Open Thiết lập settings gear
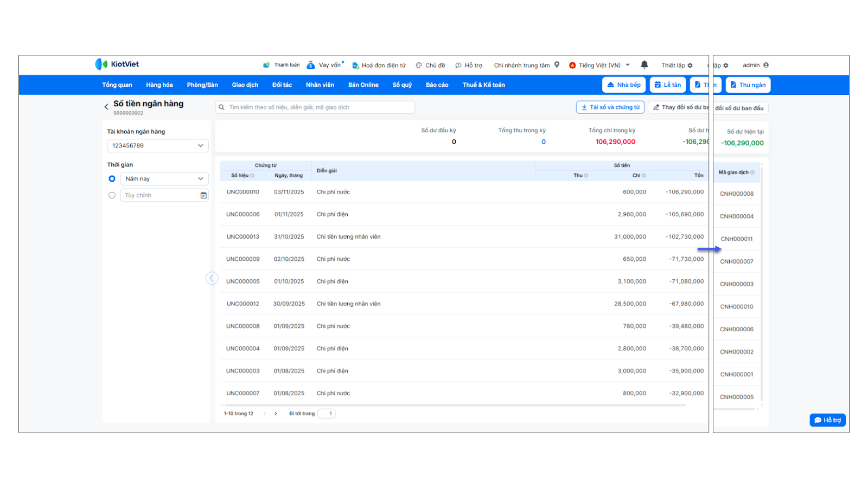 [677, 66]
